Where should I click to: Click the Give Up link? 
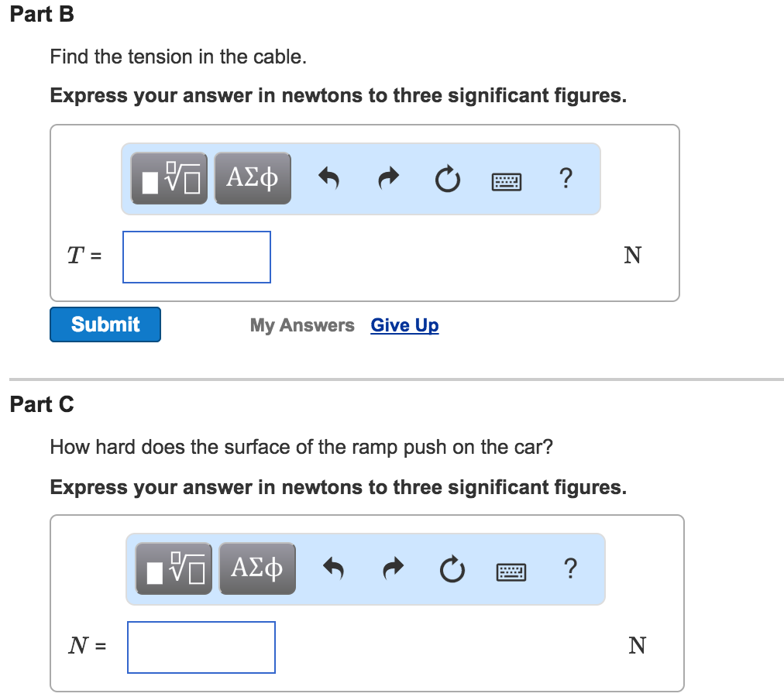pos(404,325)
